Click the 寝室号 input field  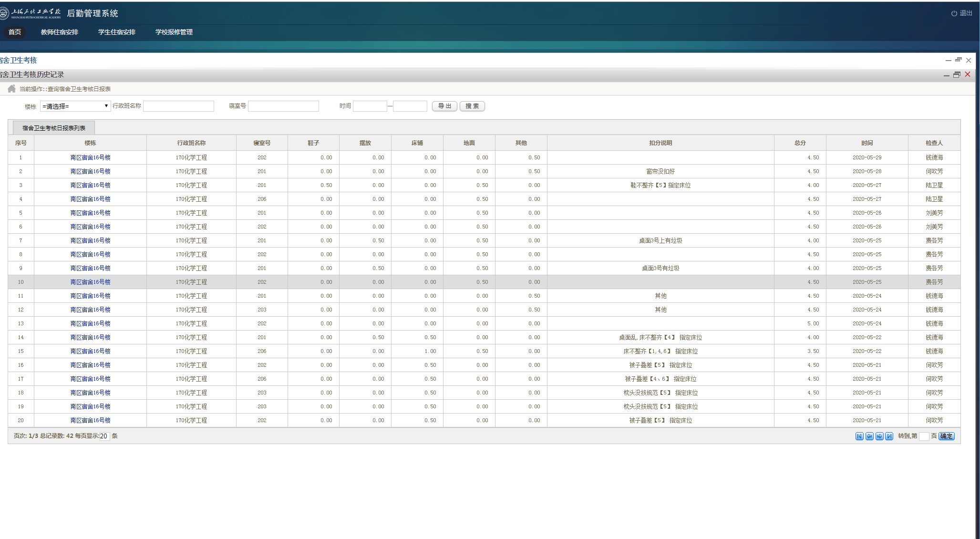283,106
